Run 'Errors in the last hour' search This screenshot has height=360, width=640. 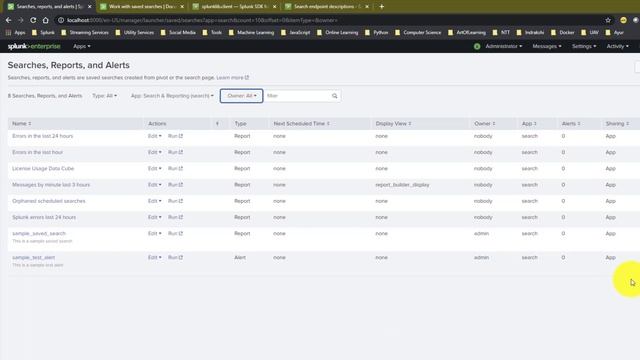point(176,152)
